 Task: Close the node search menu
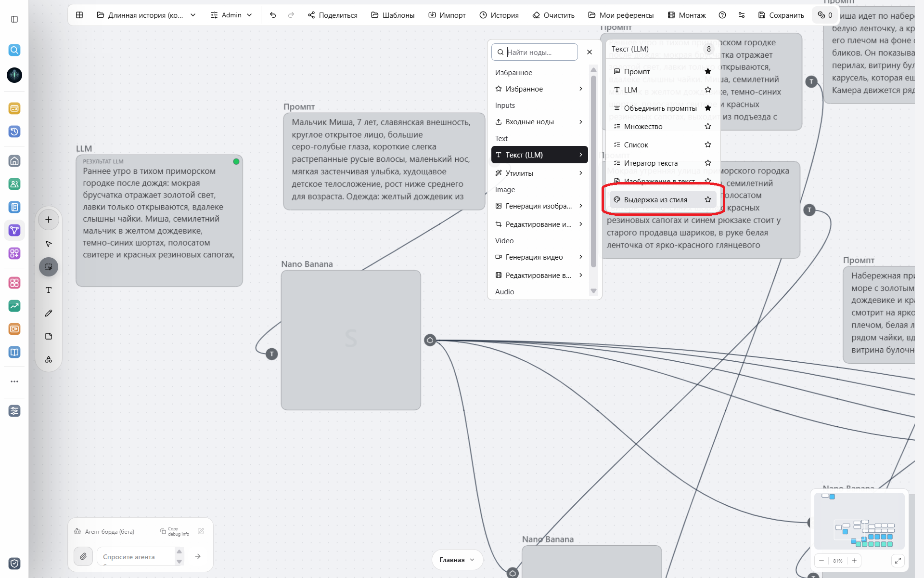point(590,52)
